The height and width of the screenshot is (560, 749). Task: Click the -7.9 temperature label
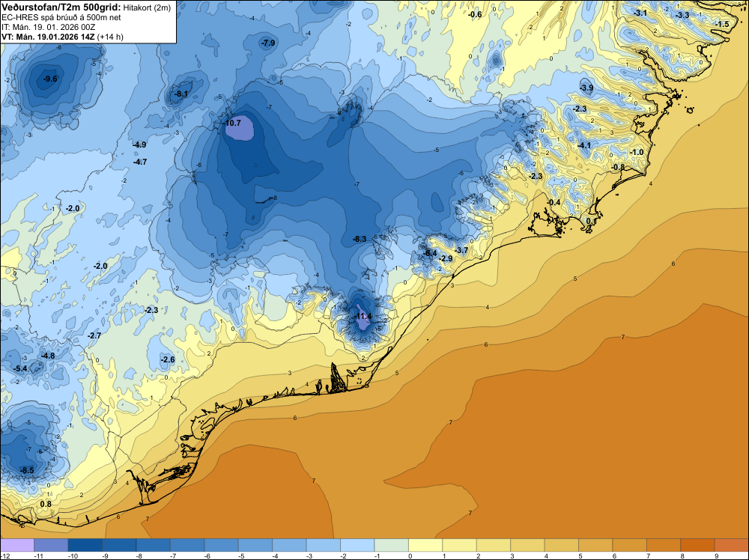point(267,43)
